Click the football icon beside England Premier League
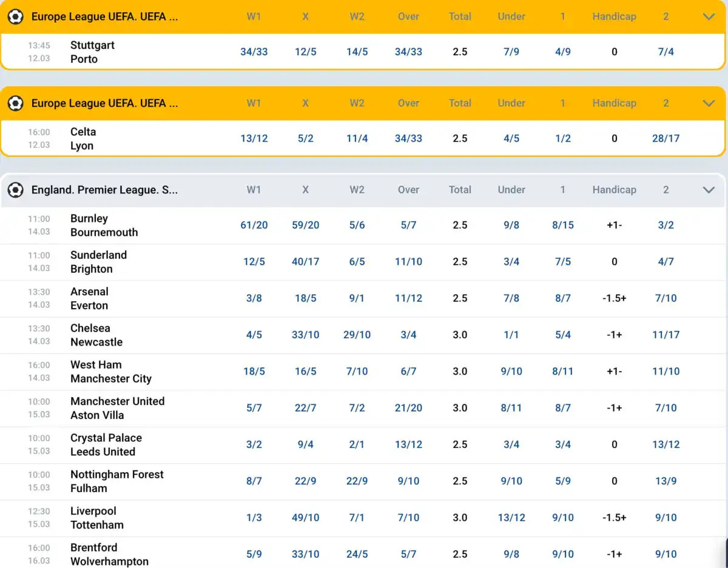Image resolution: width=728 pixels, height=568 pixels. point(16,190)
